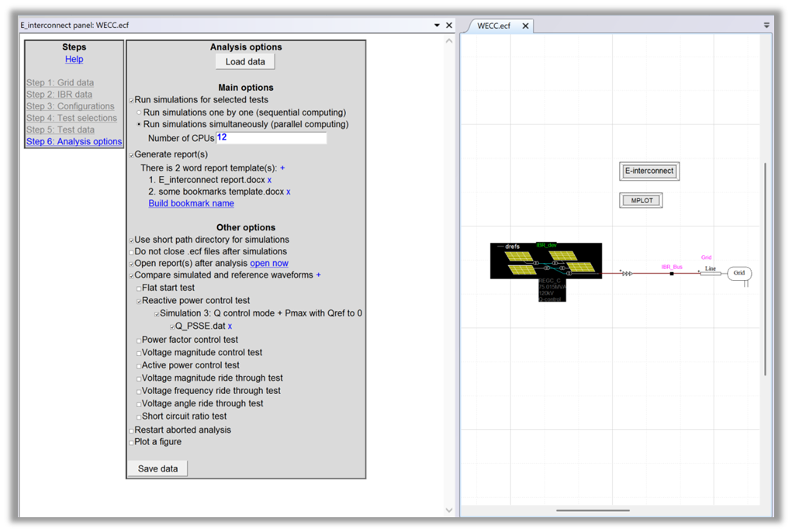The width and height of the screenshot is (792, 532).
Task: Expand the document tab list dropdown
Action: 766,25
